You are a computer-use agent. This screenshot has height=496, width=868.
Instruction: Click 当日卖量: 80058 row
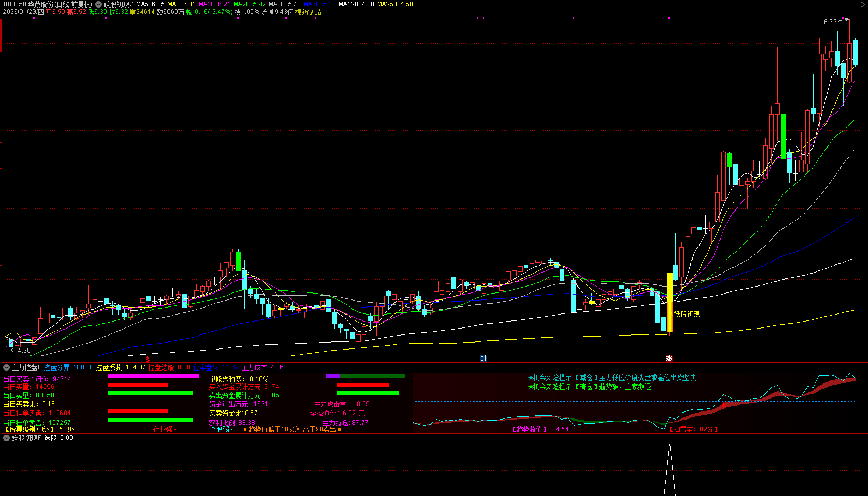pos(29,395)
